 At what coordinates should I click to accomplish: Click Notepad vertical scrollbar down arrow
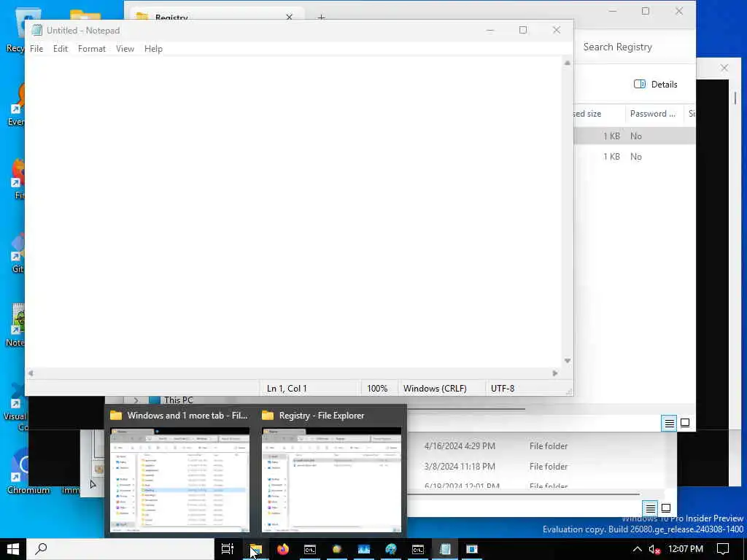point(568,360)
